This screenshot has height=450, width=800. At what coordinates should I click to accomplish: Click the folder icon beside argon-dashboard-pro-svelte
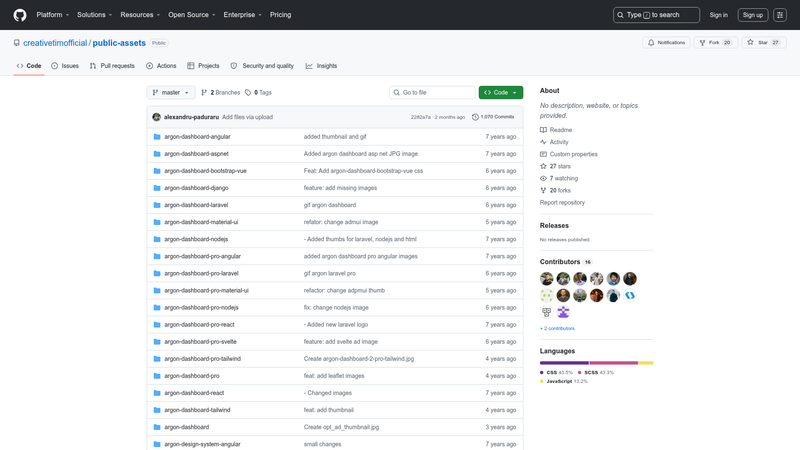(x=157, y=342)
